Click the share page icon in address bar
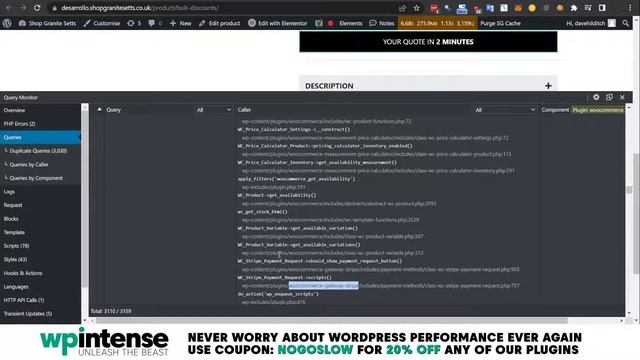This screenshot has width=640, height=360. click(x=402, y=8)
